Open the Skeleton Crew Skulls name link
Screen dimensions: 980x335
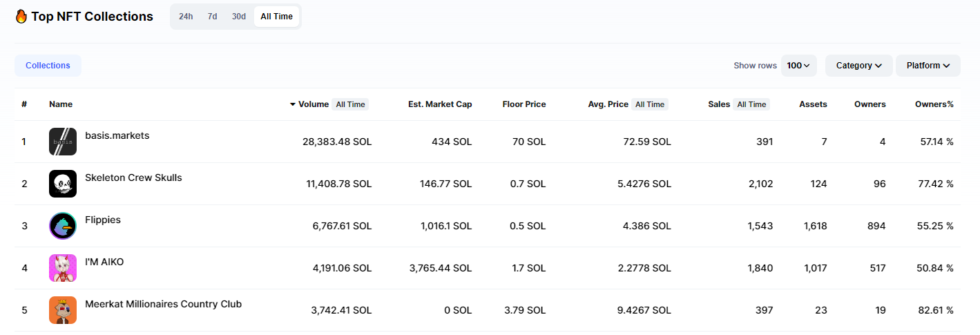(133, 178)
